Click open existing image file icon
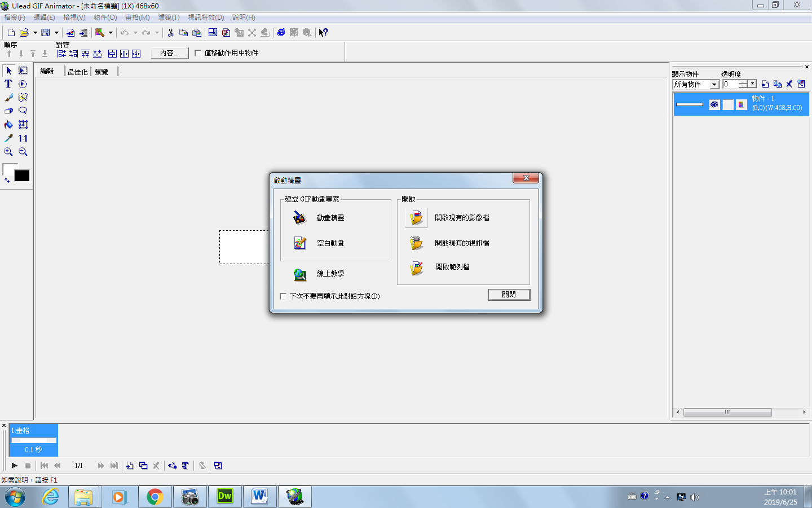Viewport: 812px width, 508px height. click(416, 217)
